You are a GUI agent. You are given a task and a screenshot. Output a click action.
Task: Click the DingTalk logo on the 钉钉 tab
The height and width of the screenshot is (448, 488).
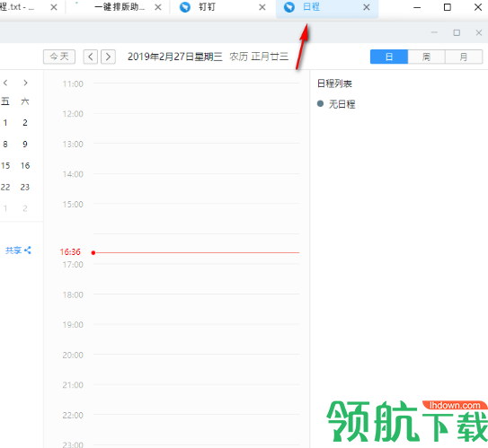click(x=185, y=7)
